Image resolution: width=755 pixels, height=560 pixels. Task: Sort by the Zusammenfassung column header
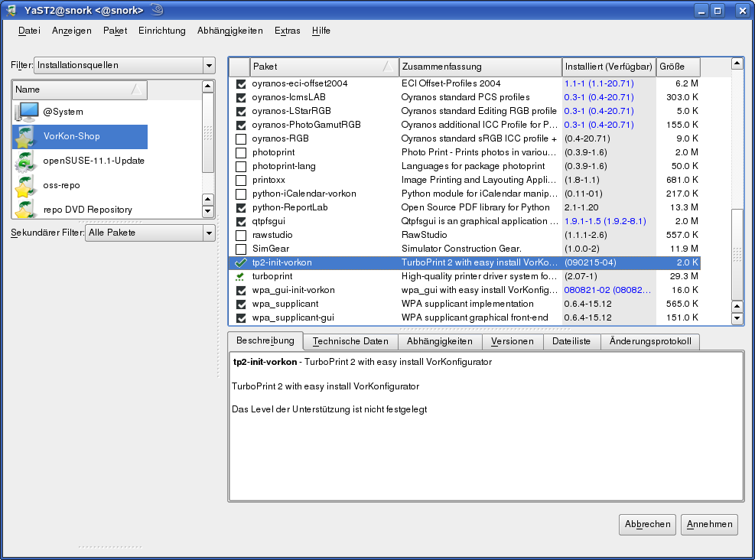(480, 67)
